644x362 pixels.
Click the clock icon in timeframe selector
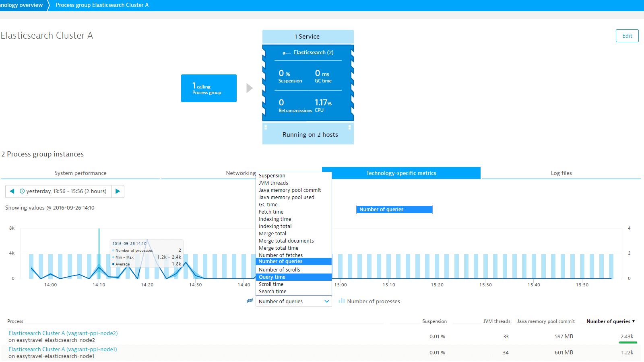pyautogui.click(x=22, y=191)
